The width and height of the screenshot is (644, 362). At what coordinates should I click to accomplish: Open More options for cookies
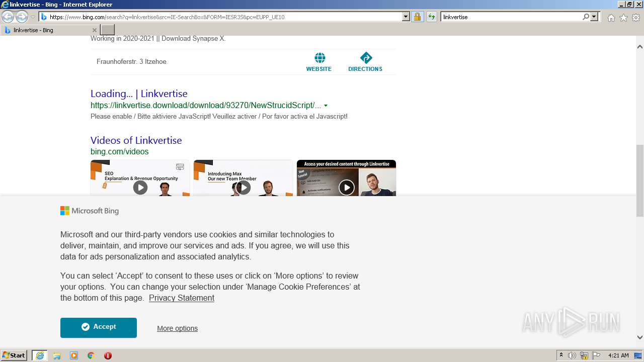[x=177, y=328]
